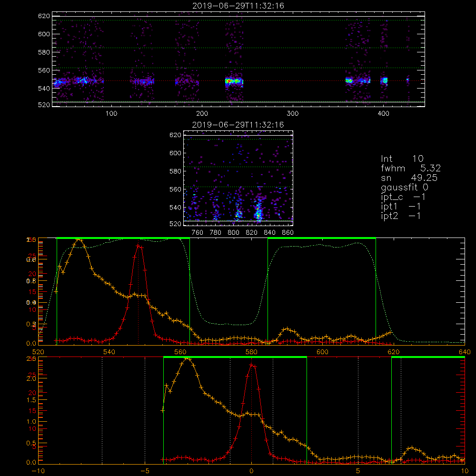
Task: Click the small blob near 400 in top spectrogram
Action: (x=384, y=80)
